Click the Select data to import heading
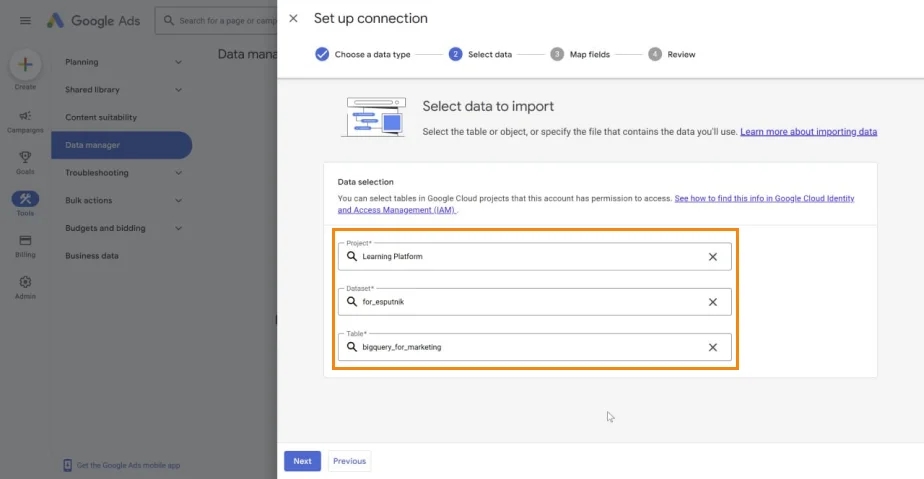924x479 pixels. [488, 107]
